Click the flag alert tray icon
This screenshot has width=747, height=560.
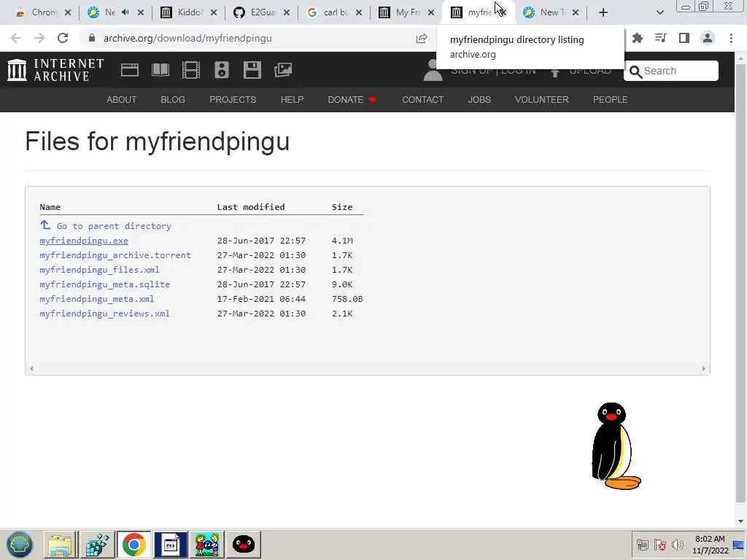click(x=659, y=544)
